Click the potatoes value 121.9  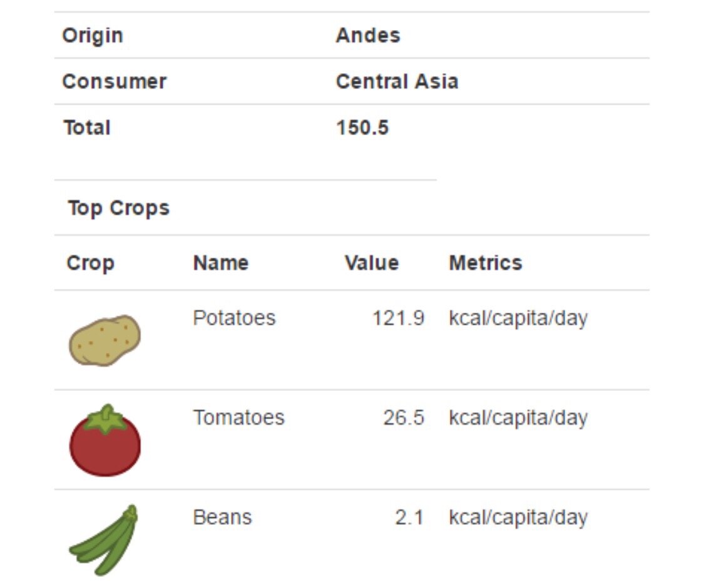point(398,318)
